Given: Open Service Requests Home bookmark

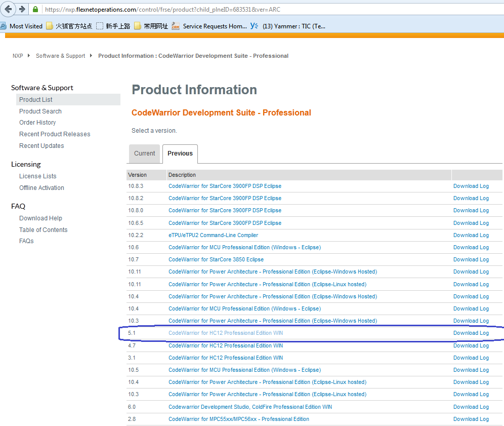Looking at the screenshot, I should pos(209,26).
